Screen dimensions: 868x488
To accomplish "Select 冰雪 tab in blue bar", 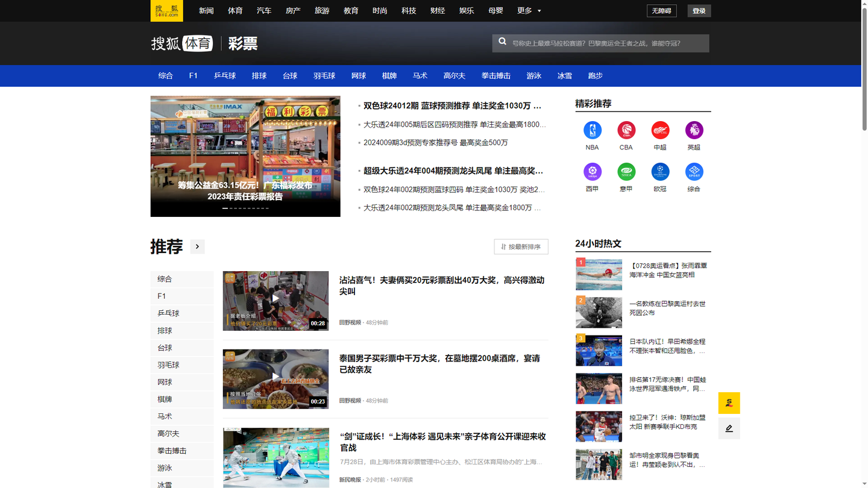I will 565,76.
